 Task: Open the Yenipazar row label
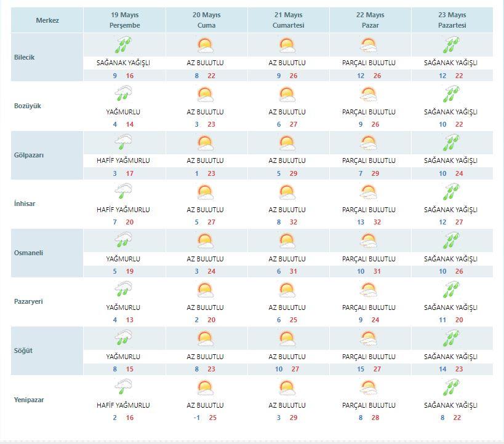tap(28, 400)
